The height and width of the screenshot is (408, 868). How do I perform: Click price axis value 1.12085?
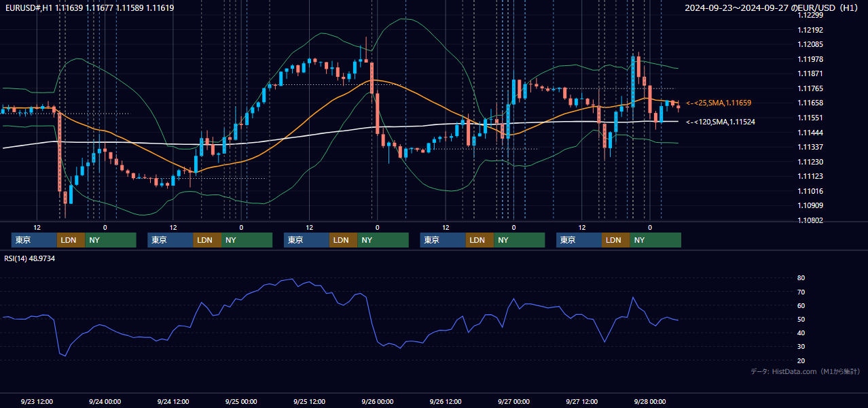(x=810, y=44)
